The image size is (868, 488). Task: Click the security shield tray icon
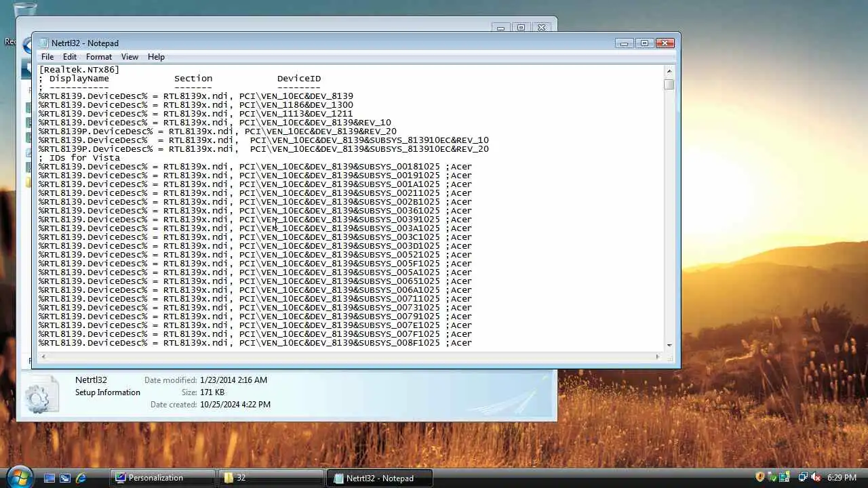[x=760, y=478]
